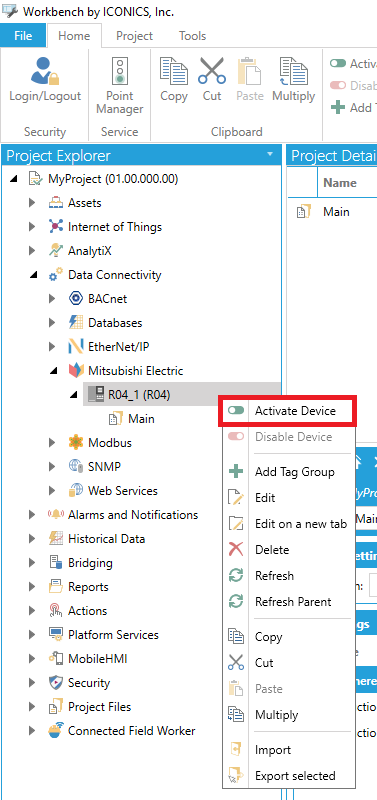The width and height of the screenshot is (377, 800).
Task: Choose Import in the context menu
Action: pyautogui.click(x=288, y=750)
